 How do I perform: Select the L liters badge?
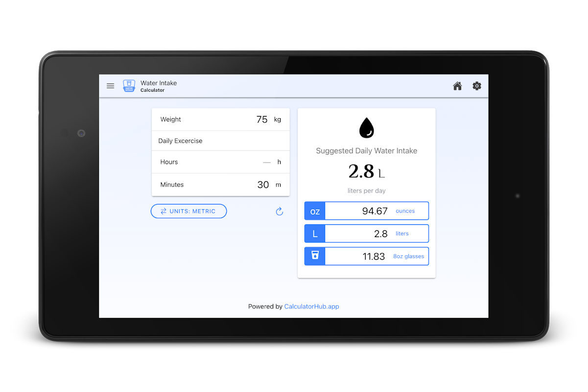pos(315,234)
